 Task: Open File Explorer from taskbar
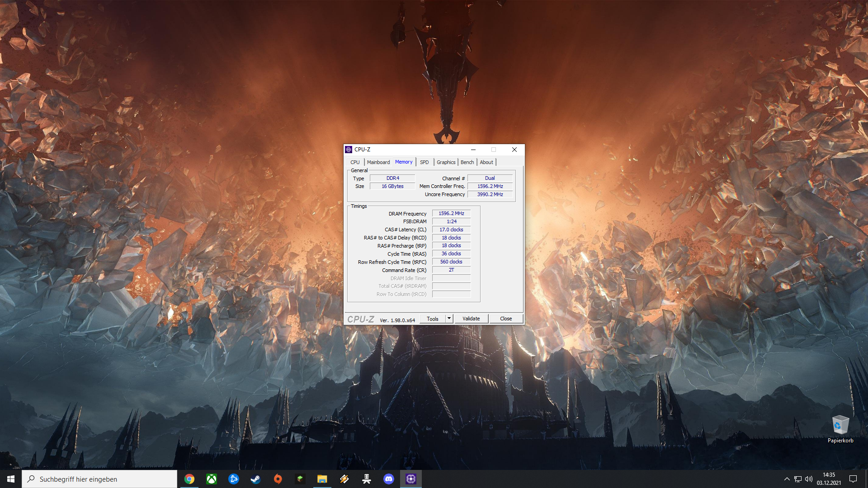tap(322, 479)
